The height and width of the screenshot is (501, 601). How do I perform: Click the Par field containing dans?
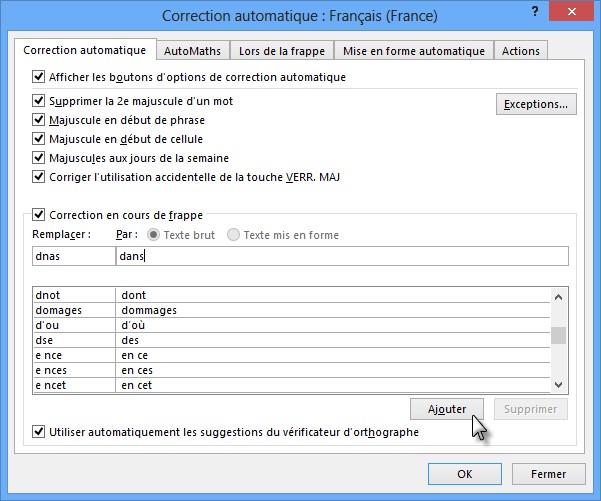pyautogui.click(x=340, y=257)
